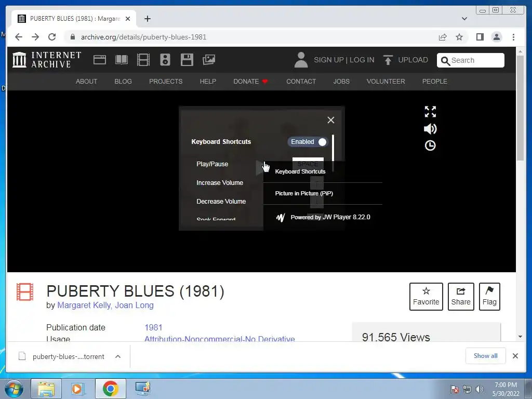Click Show all downloads
532x399 pixels.
coord(486,356)
